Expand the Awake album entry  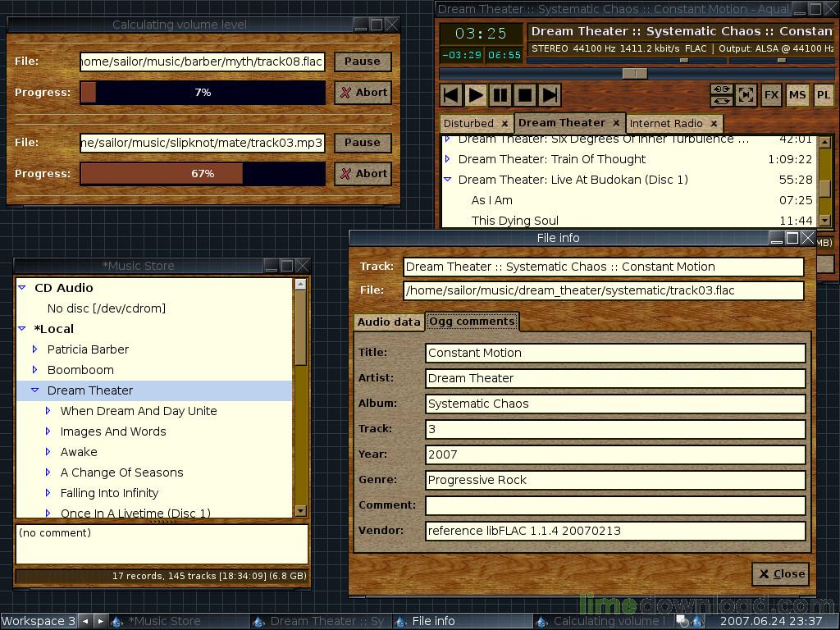tap(48, 452)
